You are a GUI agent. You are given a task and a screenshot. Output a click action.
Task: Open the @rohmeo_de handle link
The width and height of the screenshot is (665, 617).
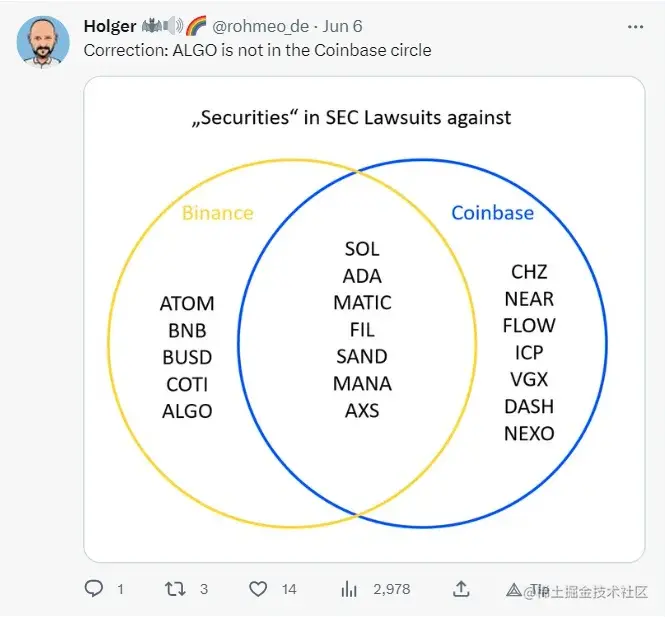click(x=260, y=26)
